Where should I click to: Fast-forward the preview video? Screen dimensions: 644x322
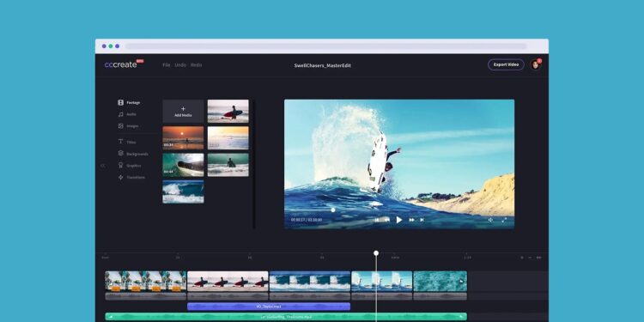411,220
